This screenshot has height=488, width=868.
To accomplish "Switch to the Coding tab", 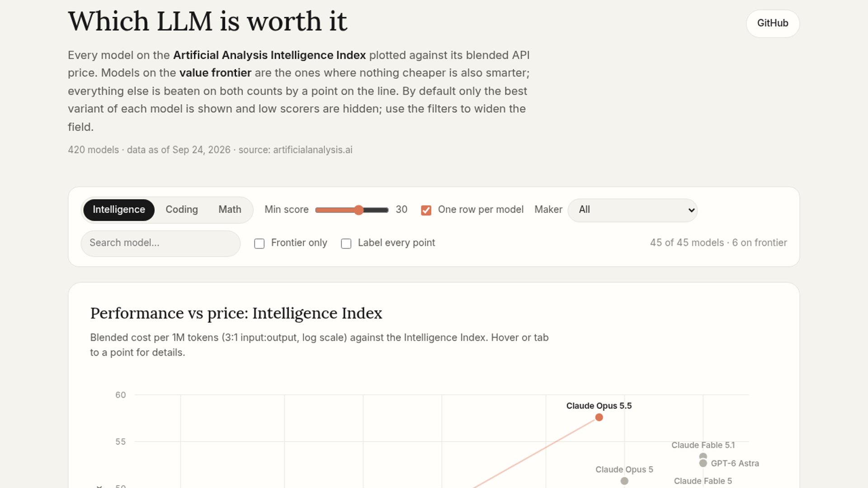I will 182,210.
